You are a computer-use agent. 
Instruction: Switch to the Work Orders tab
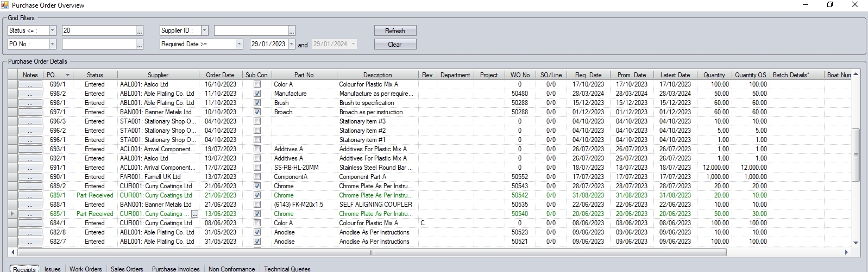point(85,269)
